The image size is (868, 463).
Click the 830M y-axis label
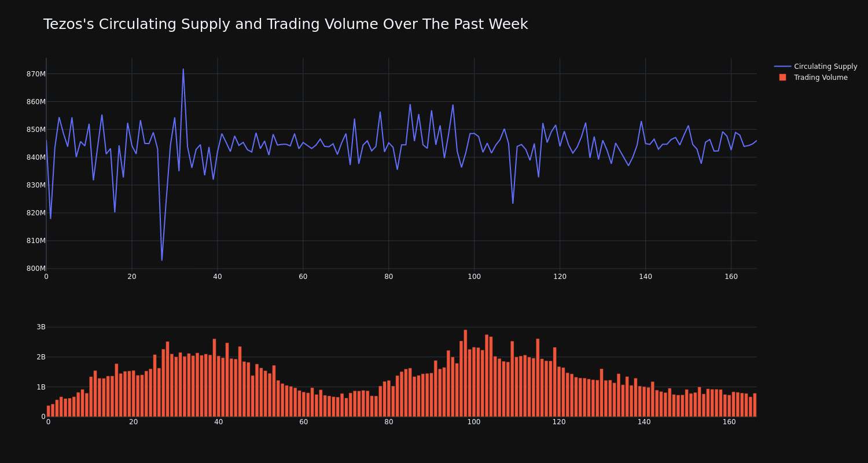[x=36, y=185]
